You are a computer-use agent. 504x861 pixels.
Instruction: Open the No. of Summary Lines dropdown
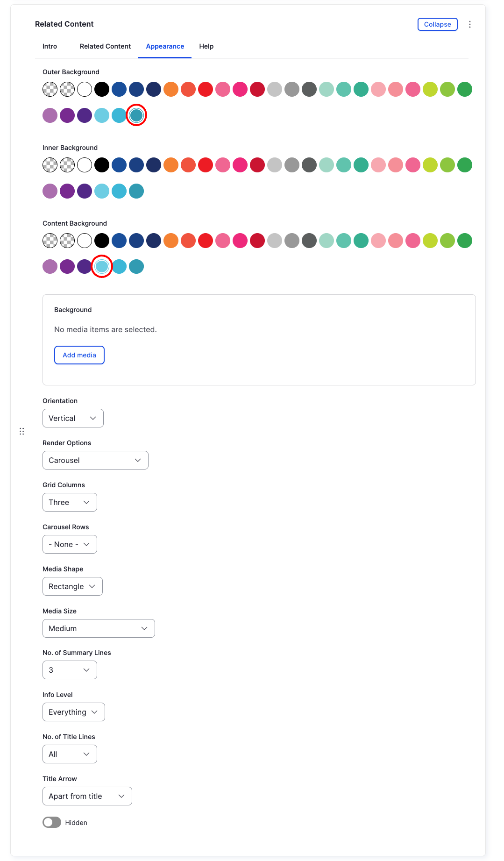[x=69, y=669]
